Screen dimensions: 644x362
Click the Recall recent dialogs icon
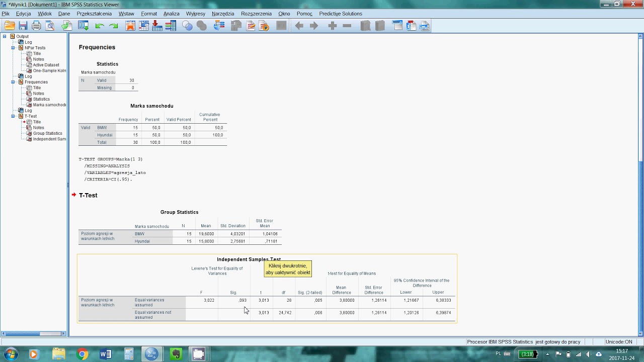pos(83,26)
